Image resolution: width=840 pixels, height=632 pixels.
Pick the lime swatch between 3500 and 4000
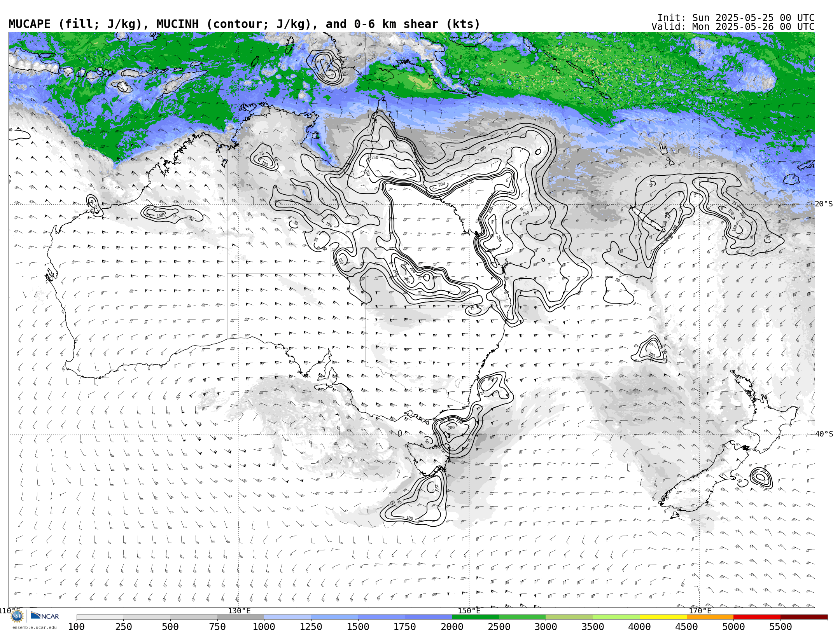pos(616,617)
